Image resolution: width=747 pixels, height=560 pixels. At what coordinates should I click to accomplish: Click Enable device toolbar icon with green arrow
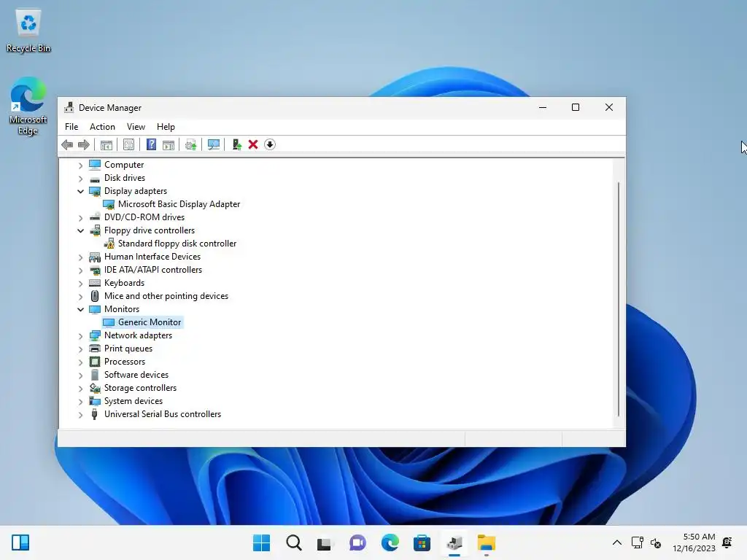pos(237,145)
